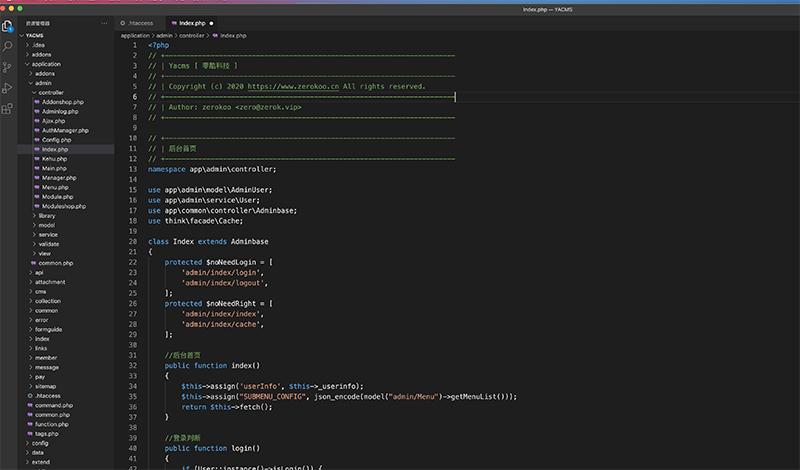Screen dimensions: 800x470
Task: Open the Search view in activity bar
Action: [8, 46]
